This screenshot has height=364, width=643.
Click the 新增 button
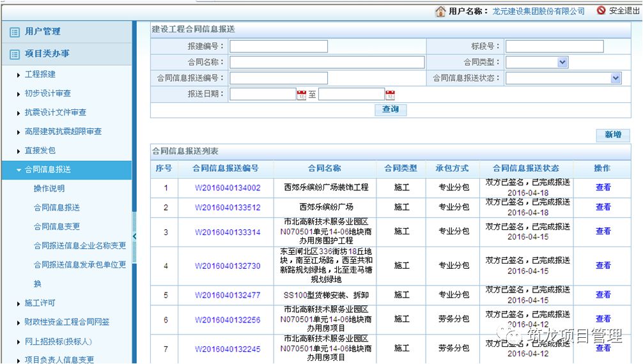(x=613, y=135)
